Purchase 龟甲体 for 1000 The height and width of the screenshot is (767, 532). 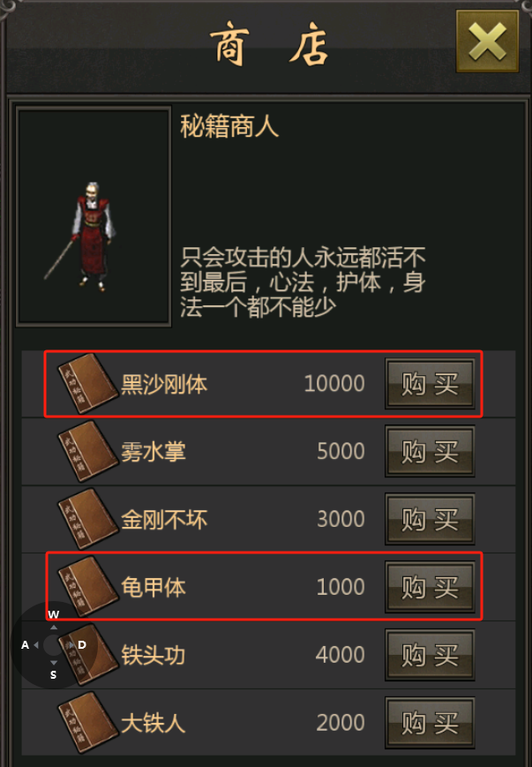pyautogui.click(x=430, y=587)
